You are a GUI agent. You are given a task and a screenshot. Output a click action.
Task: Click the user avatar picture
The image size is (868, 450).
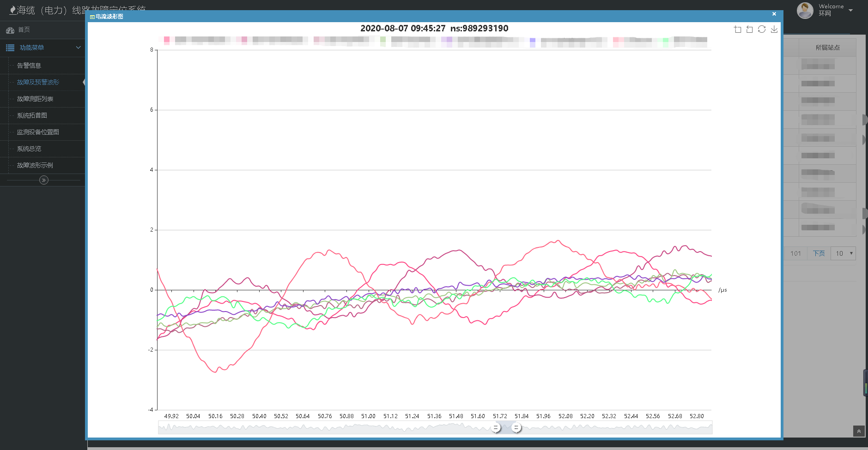point(805,10)
